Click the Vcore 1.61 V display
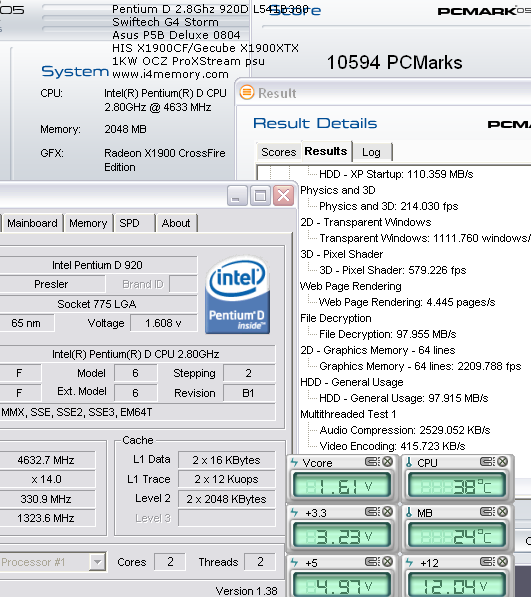Viewport: 531px width, 597px height. [341, 485]
